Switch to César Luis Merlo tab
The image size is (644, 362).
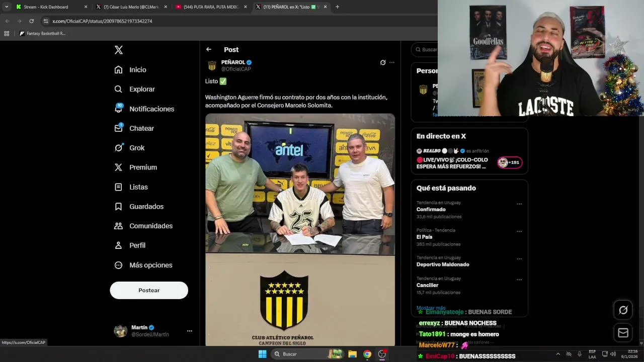coord(132,7)
